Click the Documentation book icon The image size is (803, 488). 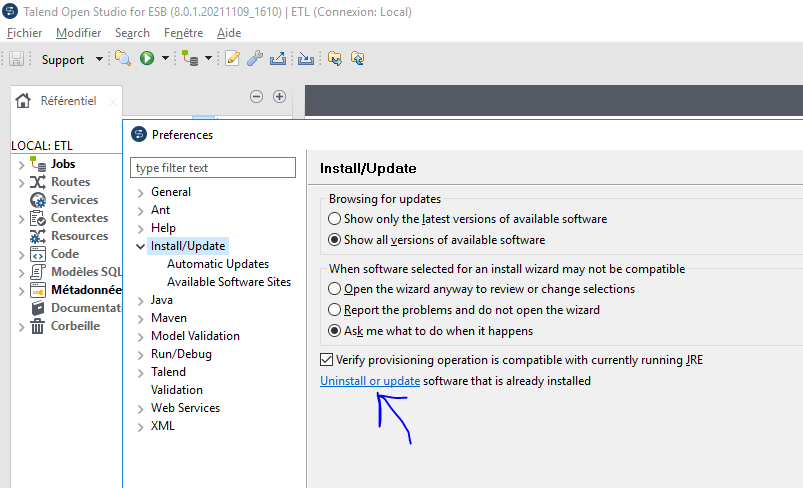pyautogui.click(x=38, y=308)
